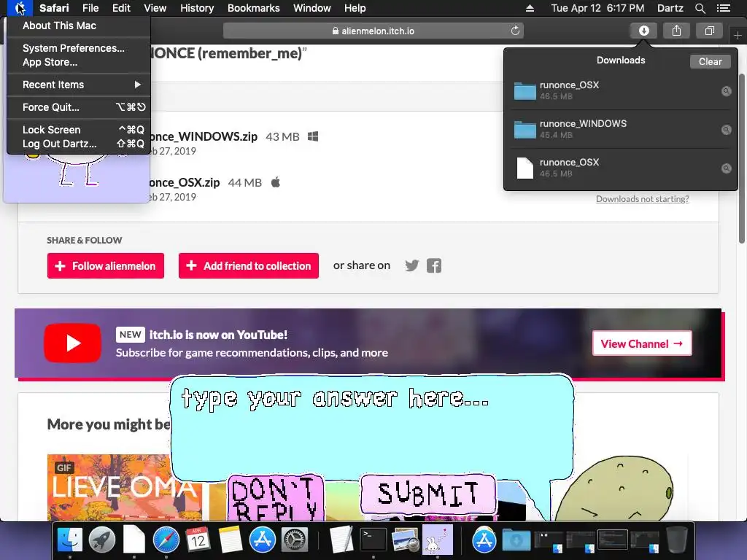Download the OSX.zip file link
The width and height of the screenshot is (747, 560).
tap(183, 182)
